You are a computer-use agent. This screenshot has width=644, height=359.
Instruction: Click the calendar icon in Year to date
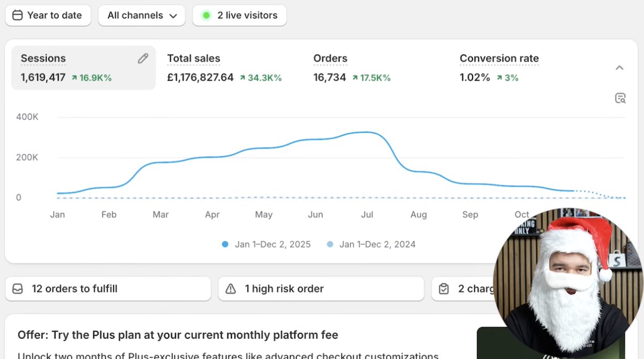tap(17, 15)
